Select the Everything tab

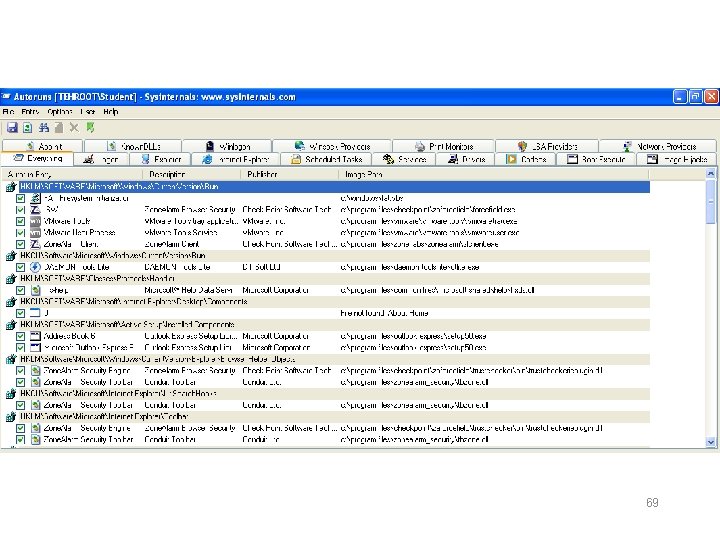tap(37, 158)
